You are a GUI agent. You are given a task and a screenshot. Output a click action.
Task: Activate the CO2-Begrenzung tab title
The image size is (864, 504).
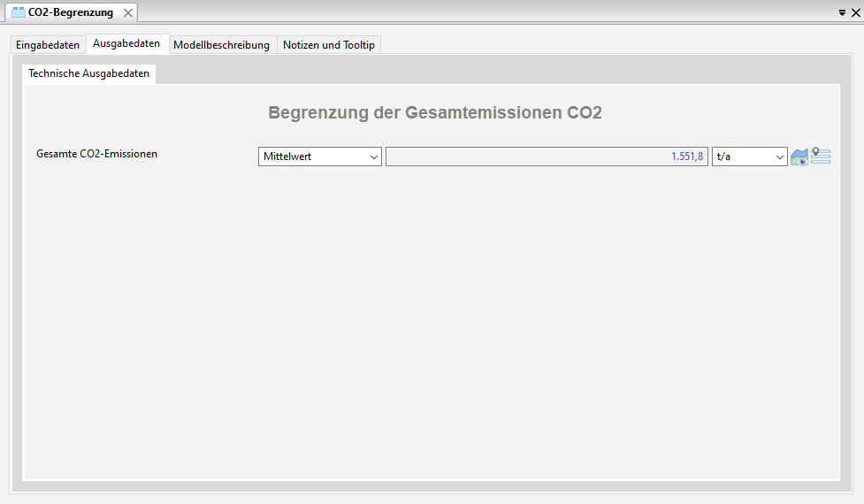tap(71, 12)
